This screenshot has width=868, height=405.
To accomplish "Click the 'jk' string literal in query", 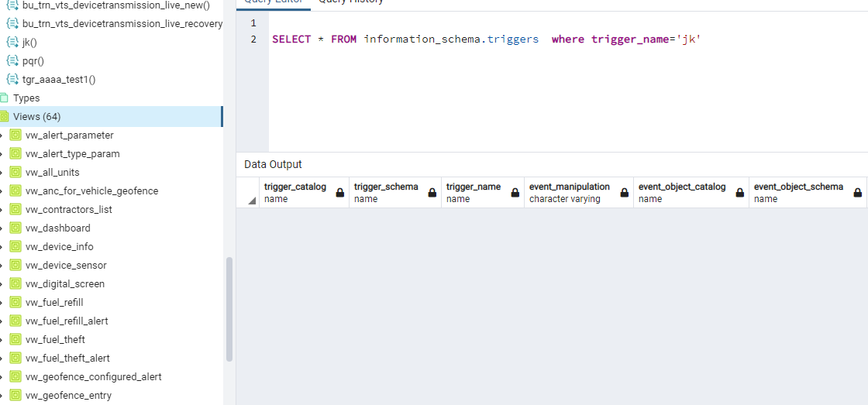I will coord(689,39).
